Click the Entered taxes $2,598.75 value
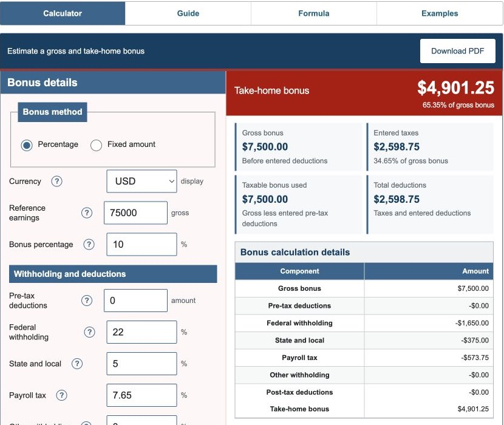 pos(397,147)
